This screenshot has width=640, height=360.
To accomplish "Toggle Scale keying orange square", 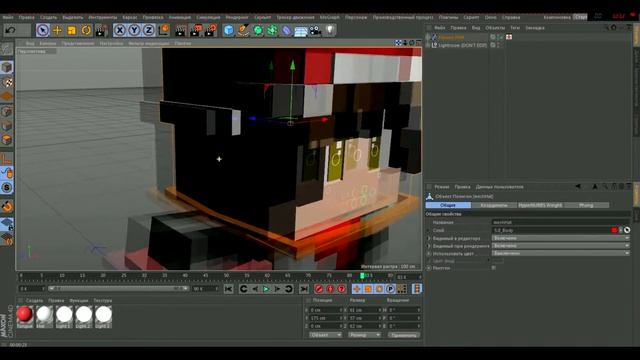I will [x=368, y=289].
